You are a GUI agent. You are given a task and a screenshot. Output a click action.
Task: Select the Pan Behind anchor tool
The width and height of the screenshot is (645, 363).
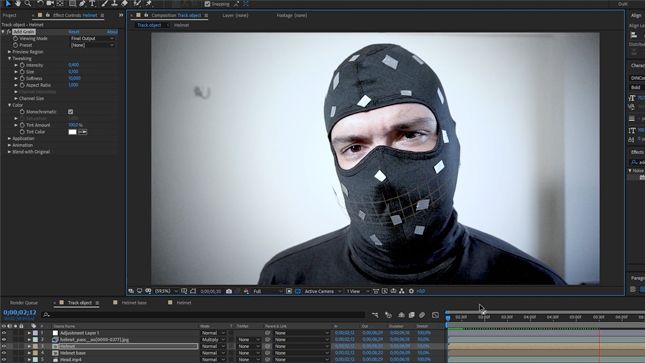(60, 3)
